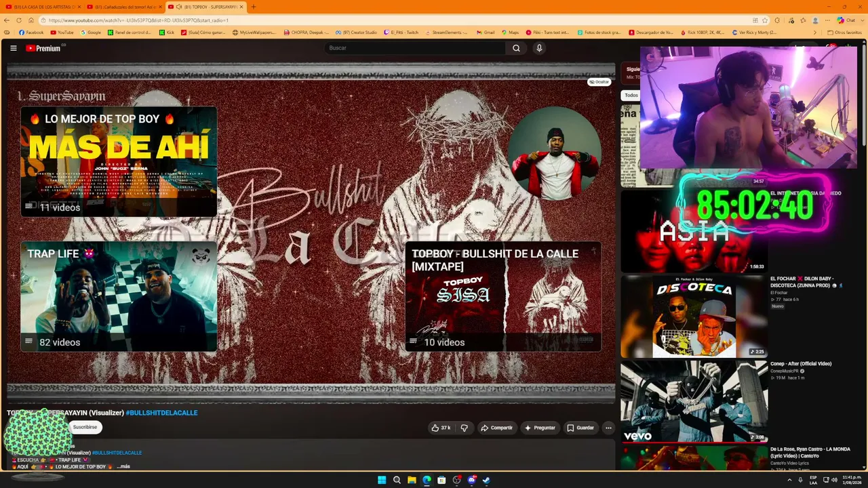Open the more actions three-dot menu
The width and height of the screenshot is (868, 488).
click(x=608, y=428)
